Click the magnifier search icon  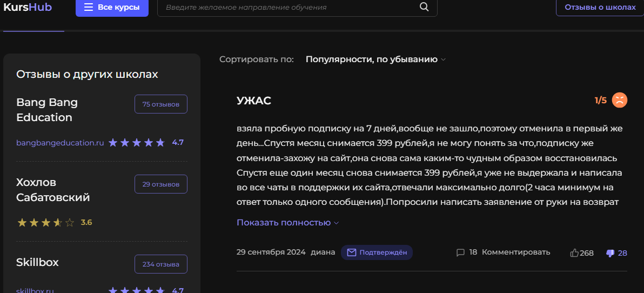pyautogui.click(x=424, y=7)
